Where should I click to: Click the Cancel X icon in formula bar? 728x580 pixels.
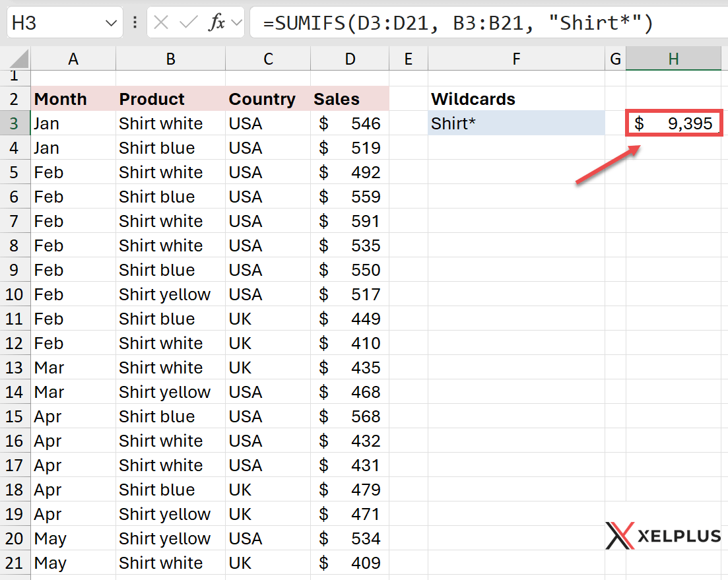click(x=161, y=23)
